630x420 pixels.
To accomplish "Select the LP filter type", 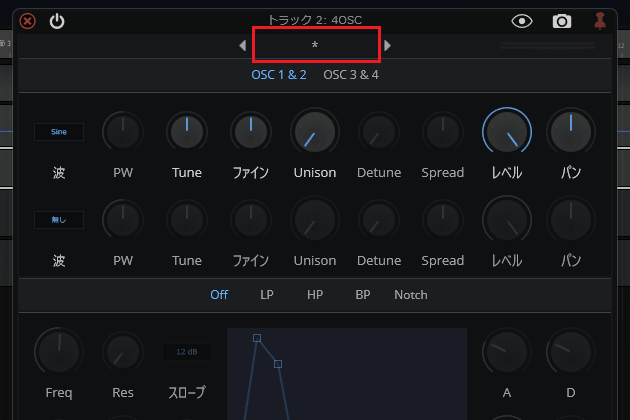I will (x=267, y=295).
